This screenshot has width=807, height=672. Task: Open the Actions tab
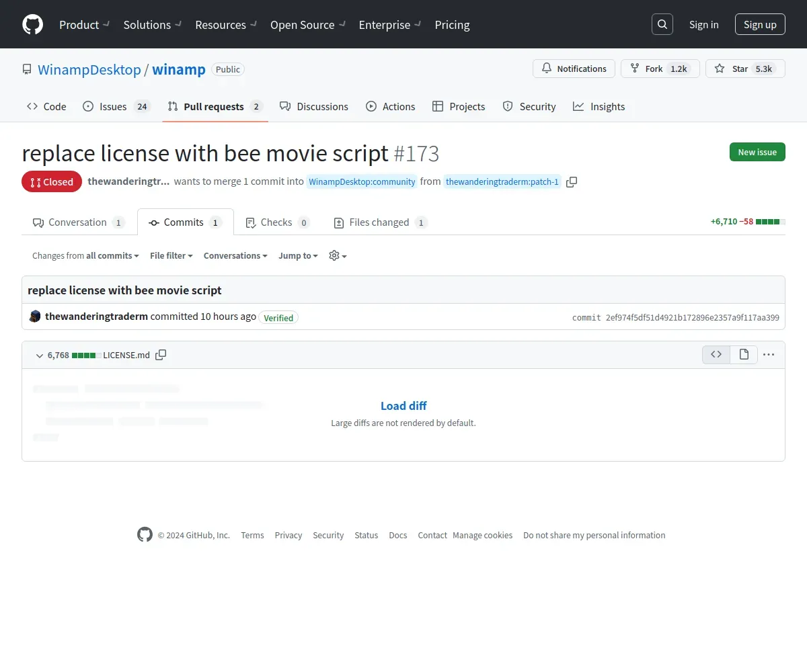pyautogui.click(x=391, y=106)
